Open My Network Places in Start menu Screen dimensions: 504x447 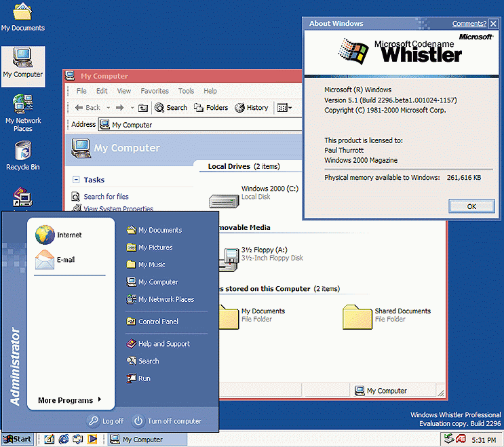tap(160, 299)
